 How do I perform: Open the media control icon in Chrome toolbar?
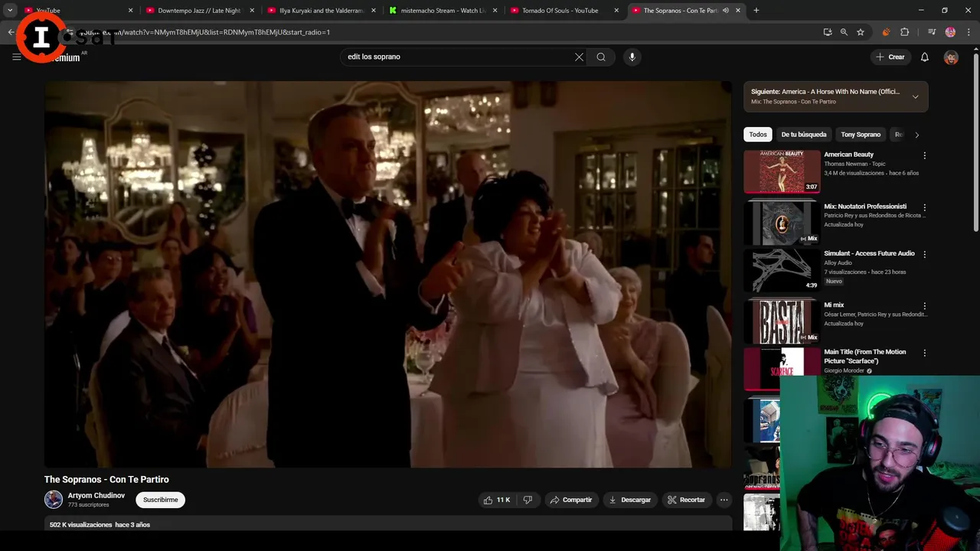pos(932,32)
